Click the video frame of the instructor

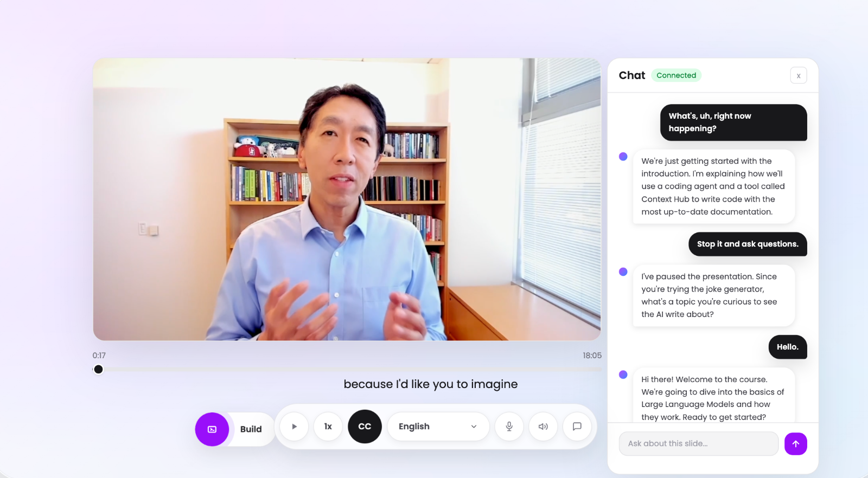click(347, 199)
